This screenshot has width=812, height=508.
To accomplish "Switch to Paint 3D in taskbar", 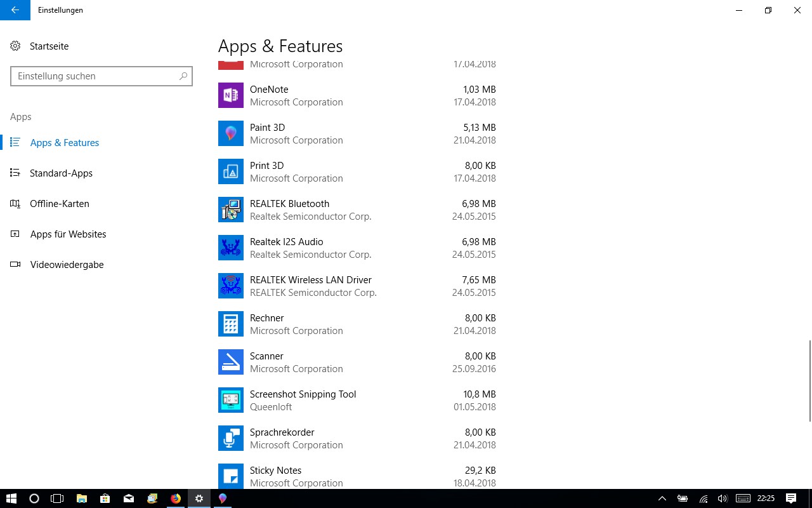I will (x=223, y=498).
